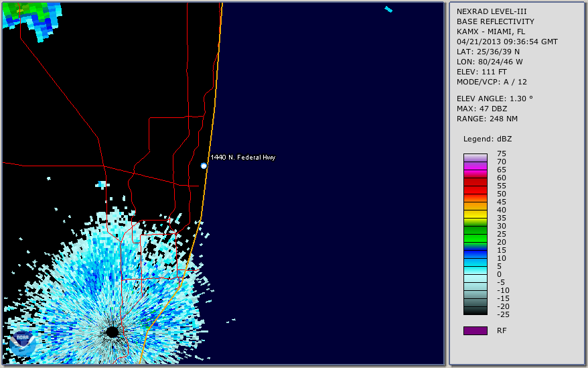Image resolution: width=588 pixels, height=368 pixels.
Task: Select the '1440 N. Federal Hwy' map label
Action: 243,158
